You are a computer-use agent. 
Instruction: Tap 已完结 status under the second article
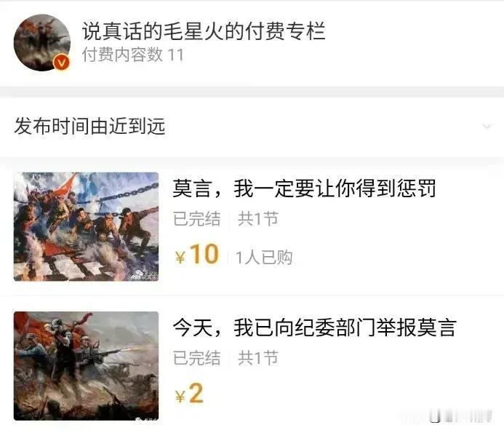pyautogui.click(x=196, y=358)
